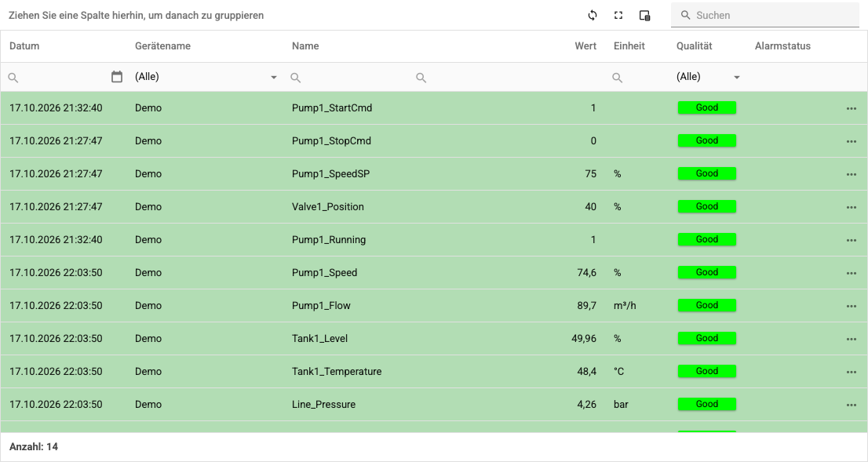Expand the Gerätename filter dropdown
Image resolution: width=868 pixels, height=462 pixels.
(273, 78)
